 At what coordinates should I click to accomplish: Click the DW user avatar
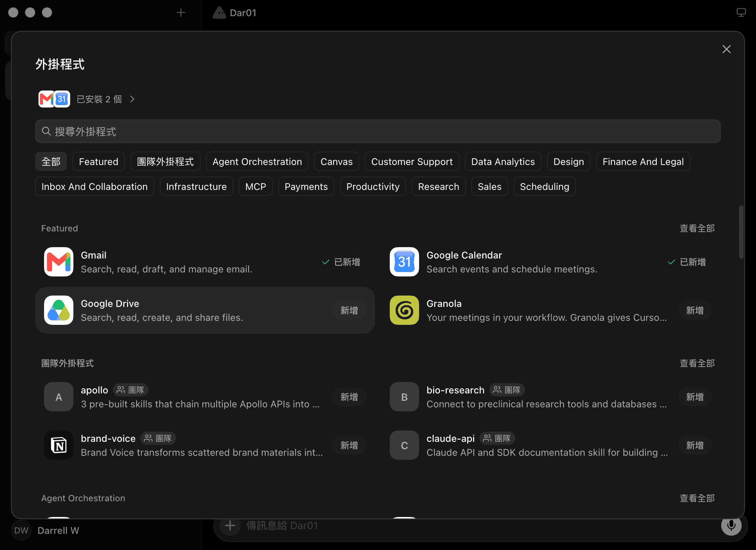pos(21,531)
